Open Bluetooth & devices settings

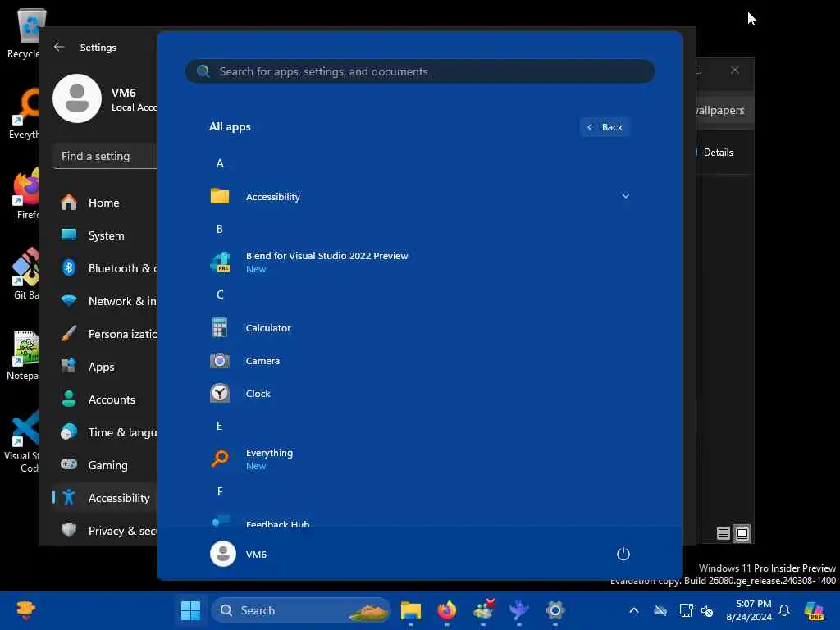click(x=106, y=268)
